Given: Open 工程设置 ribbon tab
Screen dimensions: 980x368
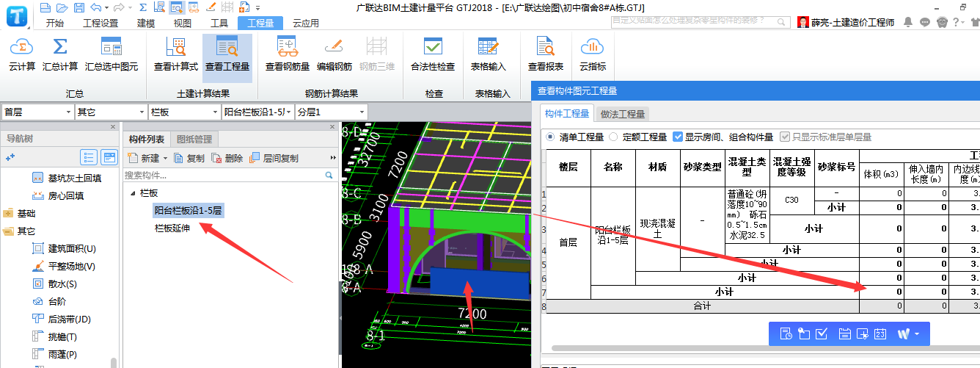Looking at the screenshot, I should [x=100, y=23].
